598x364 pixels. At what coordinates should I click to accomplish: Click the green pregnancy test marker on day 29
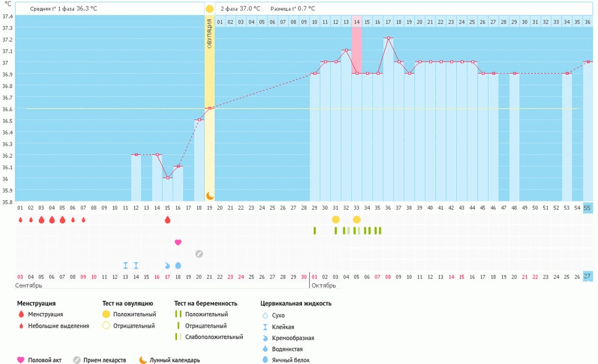click(315, 231)
